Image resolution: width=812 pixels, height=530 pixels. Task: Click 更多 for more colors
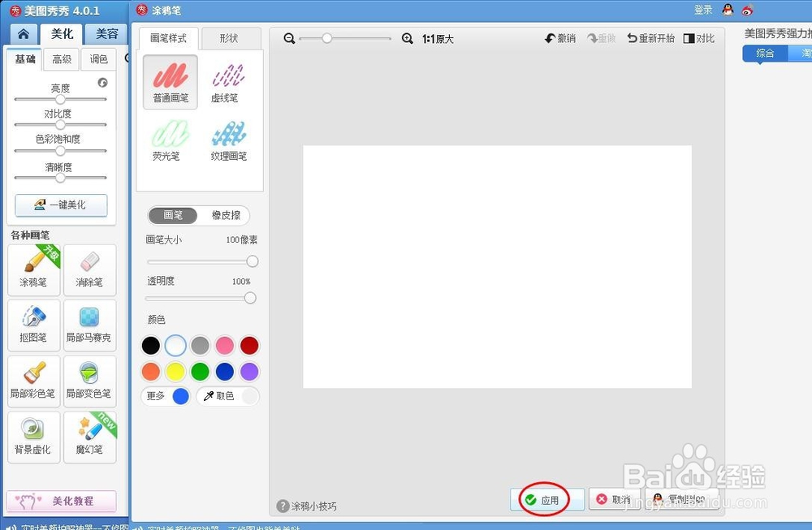point(166,396)
